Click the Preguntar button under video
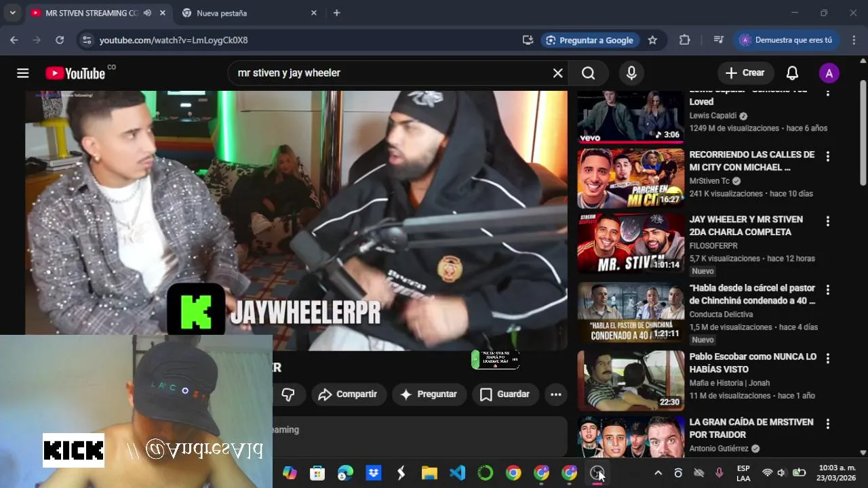 pos(429,394)
